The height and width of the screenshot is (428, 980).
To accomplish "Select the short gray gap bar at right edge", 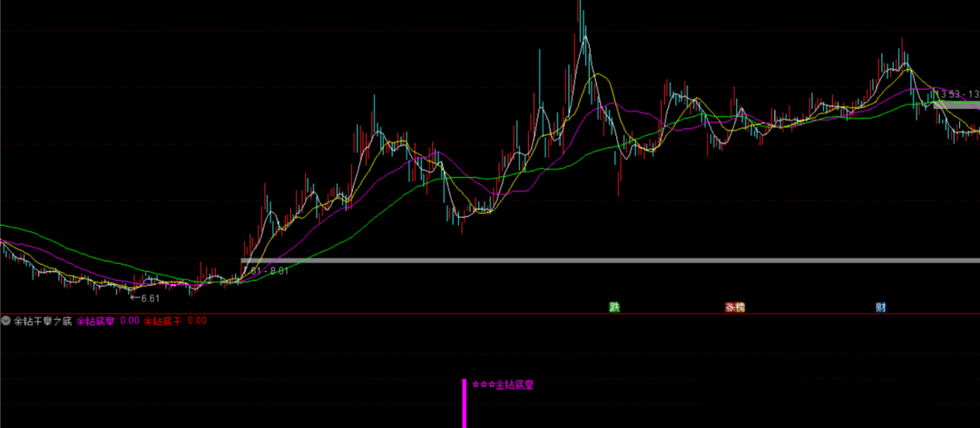I will pos(956,104).
